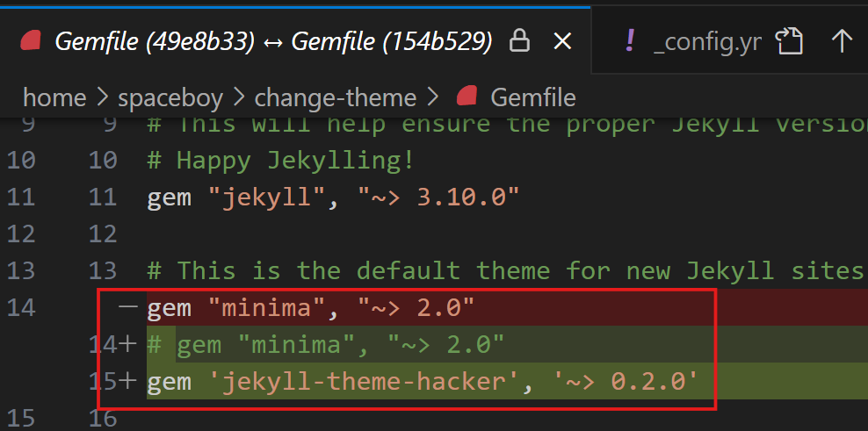Click the Ruby icon on Gemfile tab
This screenshot has width=868, height=431.
[29, 40]
